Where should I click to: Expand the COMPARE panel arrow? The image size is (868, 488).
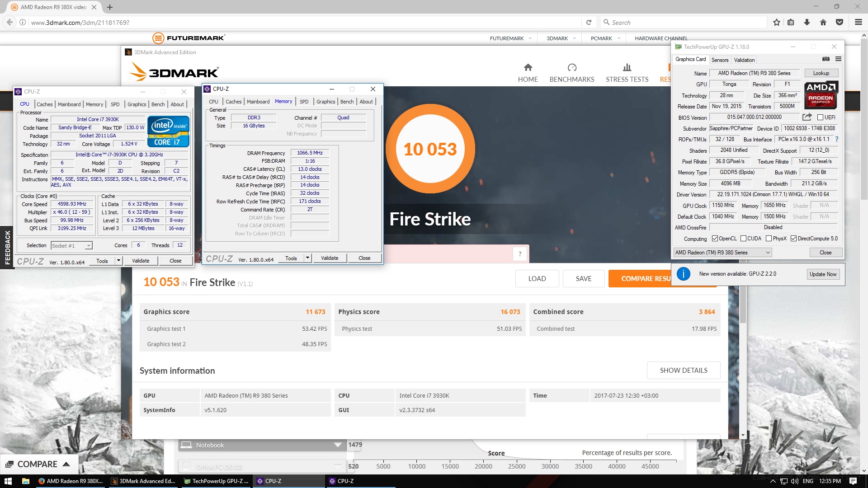coord(66,464)
